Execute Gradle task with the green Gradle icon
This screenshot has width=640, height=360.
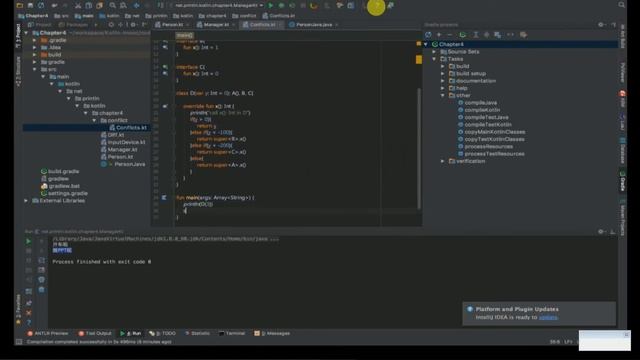[462, 35]
